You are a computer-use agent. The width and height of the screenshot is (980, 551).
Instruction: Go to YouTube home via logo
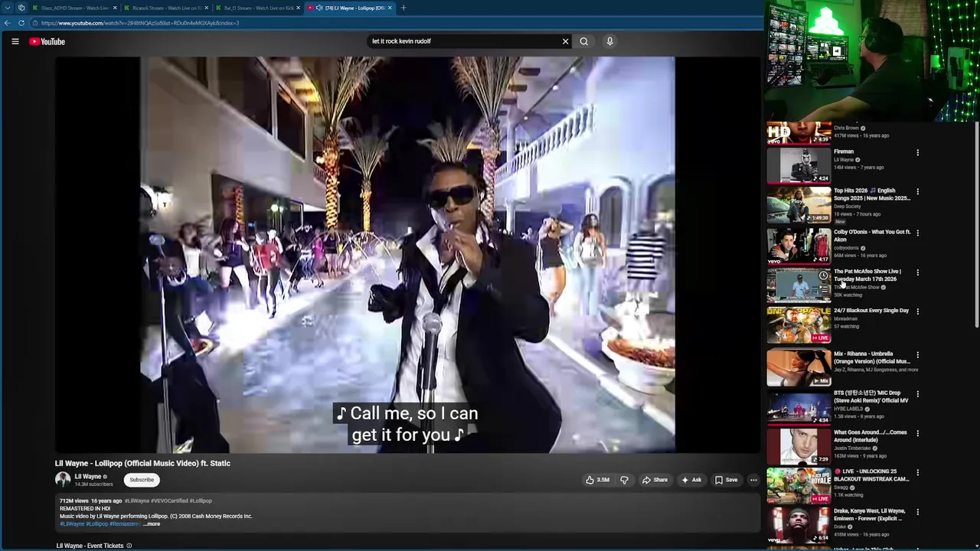click(47, 41)
